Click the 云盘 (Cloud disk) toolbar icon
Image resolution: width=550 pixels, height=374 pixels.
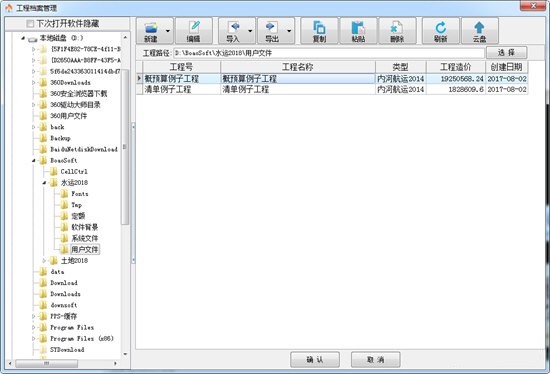pos(479,31)
